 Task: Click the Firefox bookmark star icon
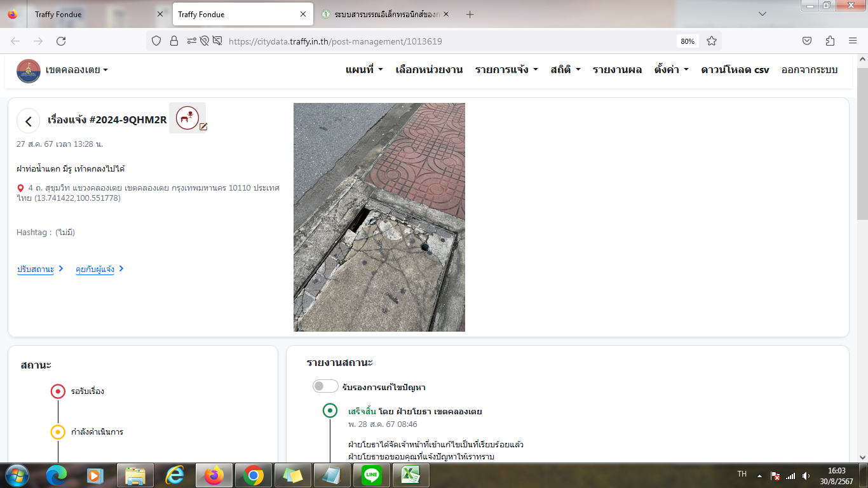[712, 41]
